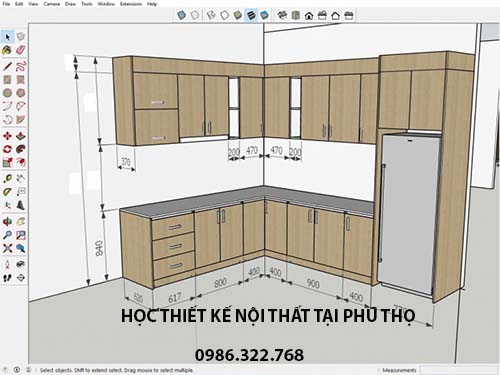Choose the Pie tool

(x=21, y=119)
